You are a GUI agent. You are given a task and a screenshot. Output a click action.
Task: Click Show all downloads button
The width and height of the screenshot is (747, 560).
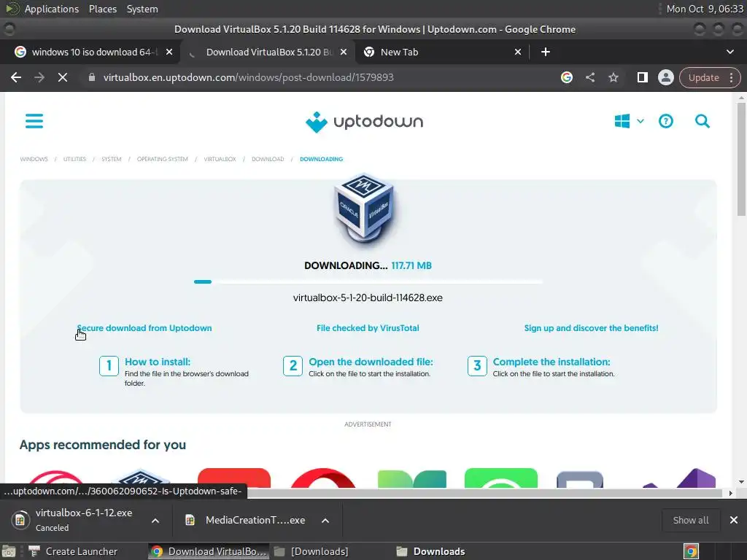tap(691, 520)
